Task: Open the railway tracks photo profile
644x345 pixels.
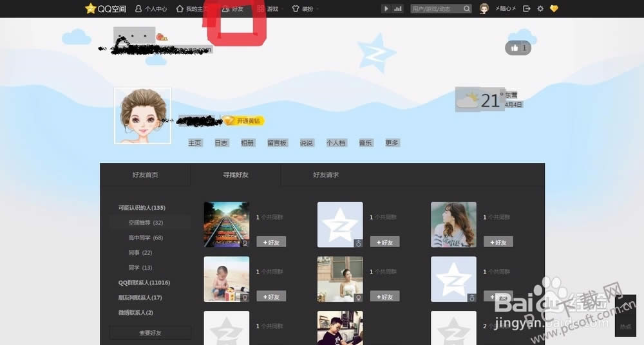Action: point(227,224)
